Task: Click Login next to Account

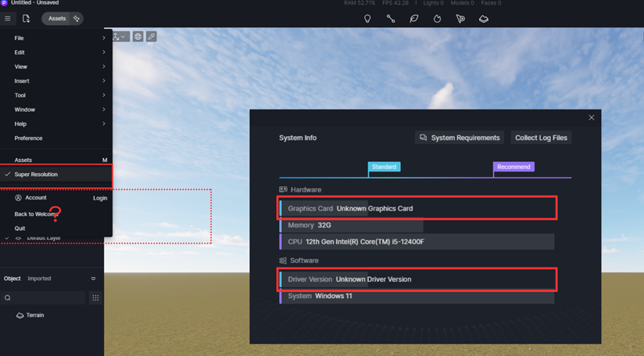Action: [100, 198]
